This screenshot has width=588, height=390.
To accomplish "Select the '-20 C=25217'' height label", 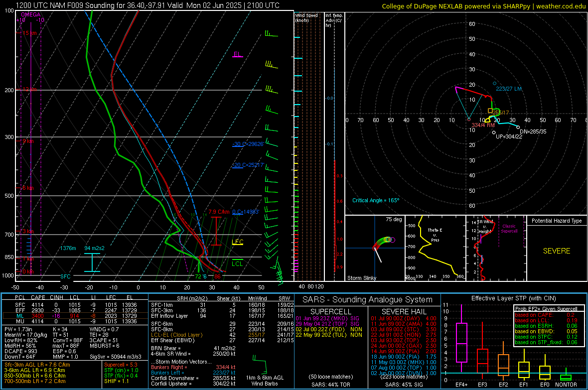I will (x=248, y=165).
